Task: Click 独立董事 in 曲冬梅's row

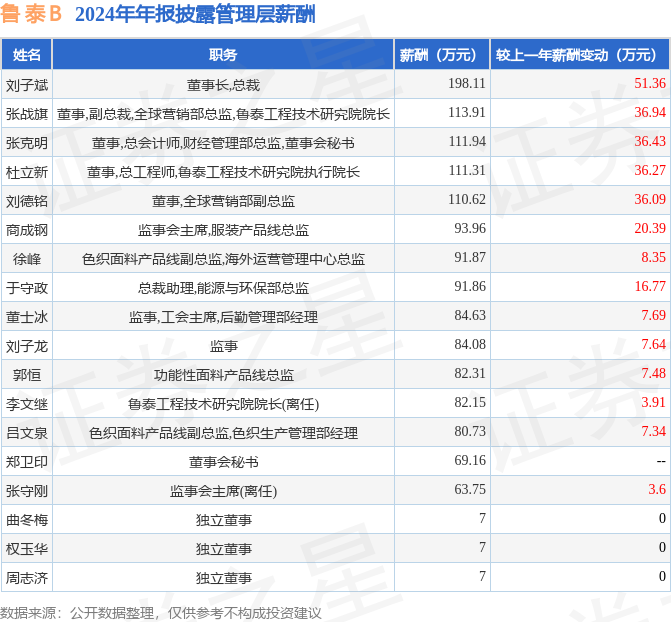Action: pyautogui.click(x=223, y=520)
